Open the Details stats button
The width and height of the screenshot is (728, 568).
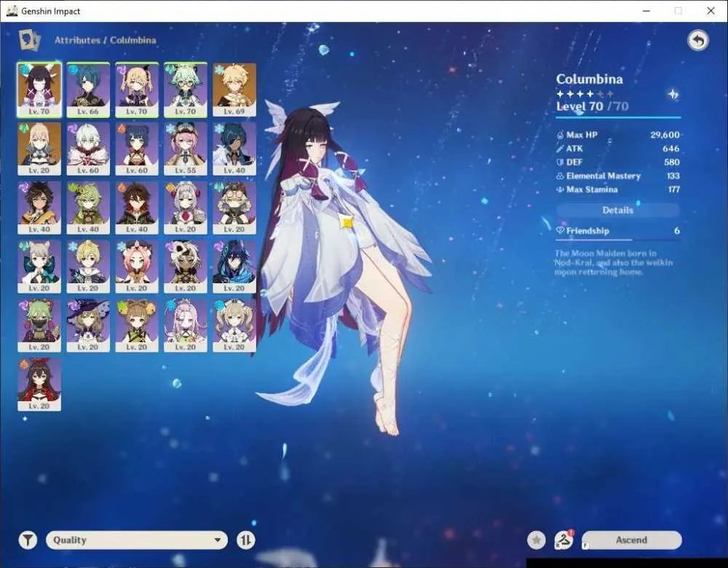point(618,210)
